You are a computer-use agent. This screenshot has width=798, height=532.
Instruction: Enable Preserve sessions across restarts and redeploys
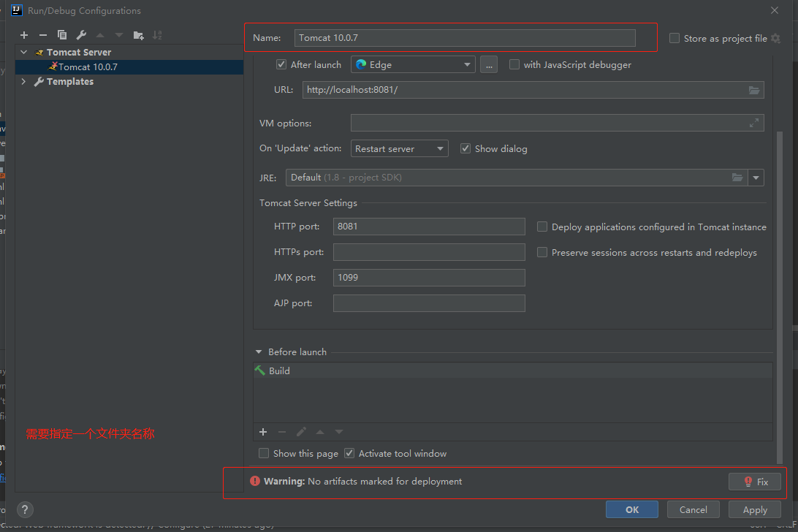542,252
